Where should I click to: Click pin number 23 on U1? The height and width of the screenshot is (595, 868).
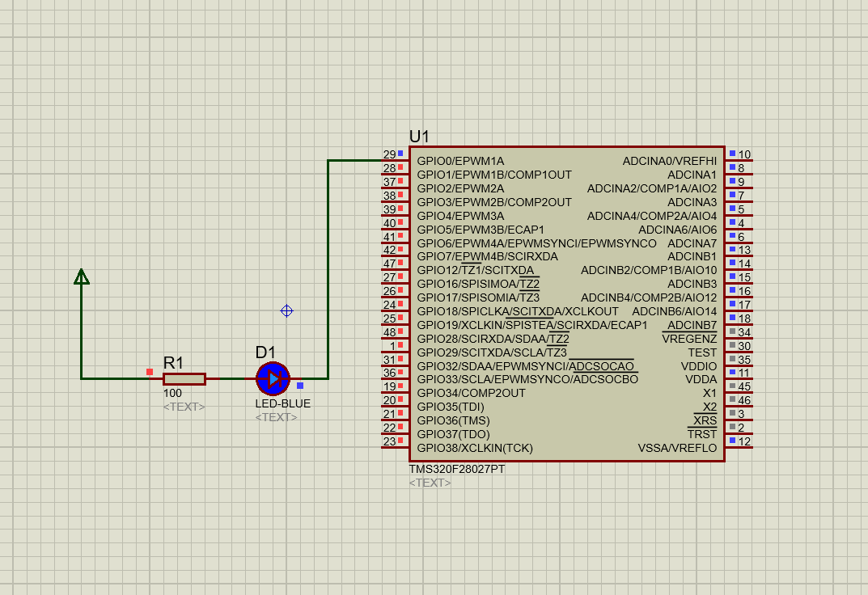tap(390, 441)
